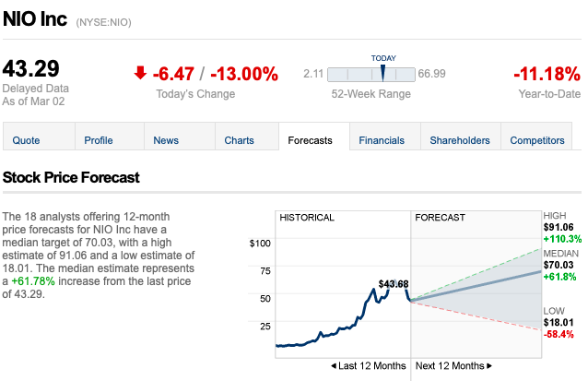Image resolution: width=588 pixels, height=381 pixels.
Task: Click the +61.78% increase in the paragraph
Action: [x=33, y=281]
